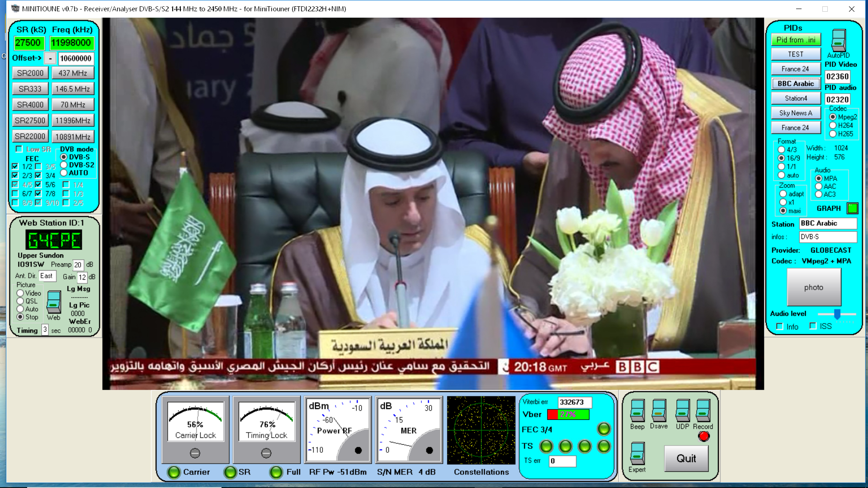Viewport: 868px width, 488px height.
Task: Click the Viterbi err value field
Action: click(x=575, y=402)
